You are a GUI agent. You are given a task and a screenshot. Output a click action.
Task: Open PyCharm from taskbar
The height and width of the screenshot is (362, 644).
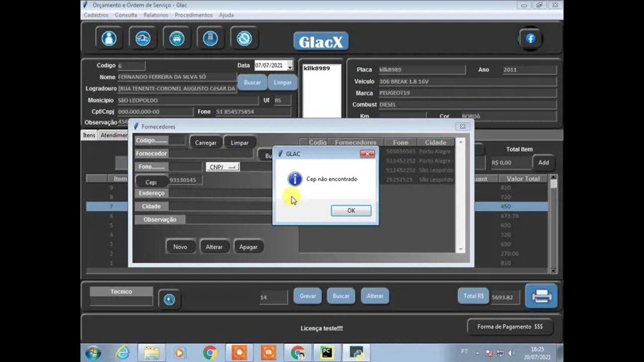[x=327, y=353]
